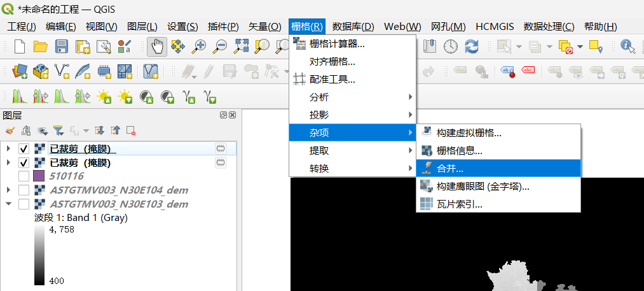644x291 pixels.
Task: Select the Pan Map hand tool
Action: coord(157,46)
